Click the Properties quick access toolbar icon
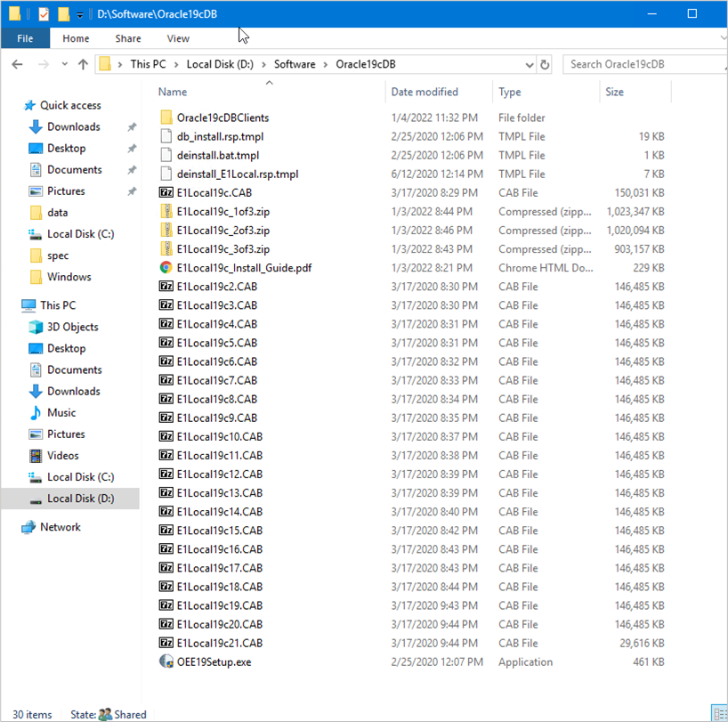The image size is (728, 722). pyautogui.click(x=44, y=14)
